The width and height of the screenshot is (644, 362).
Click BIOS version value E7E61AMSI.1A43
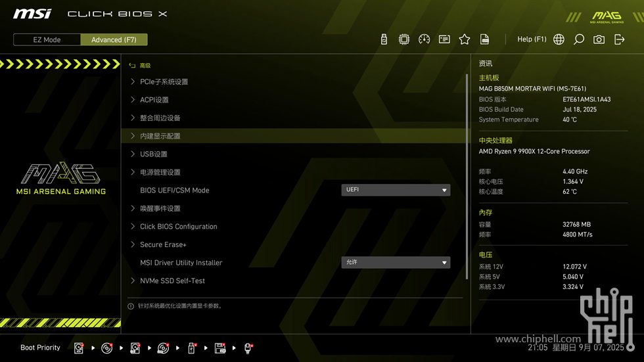pos(586,99)
